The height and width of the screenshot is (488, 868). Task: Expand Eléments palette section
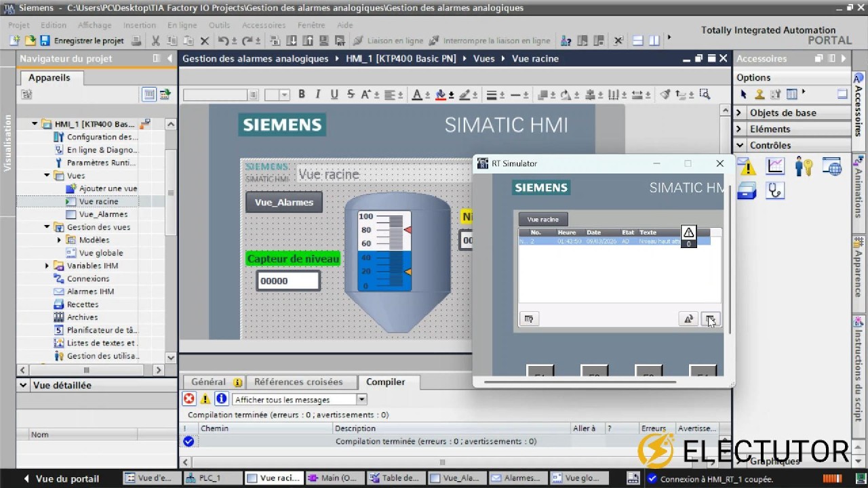click(x=740, y=129)
